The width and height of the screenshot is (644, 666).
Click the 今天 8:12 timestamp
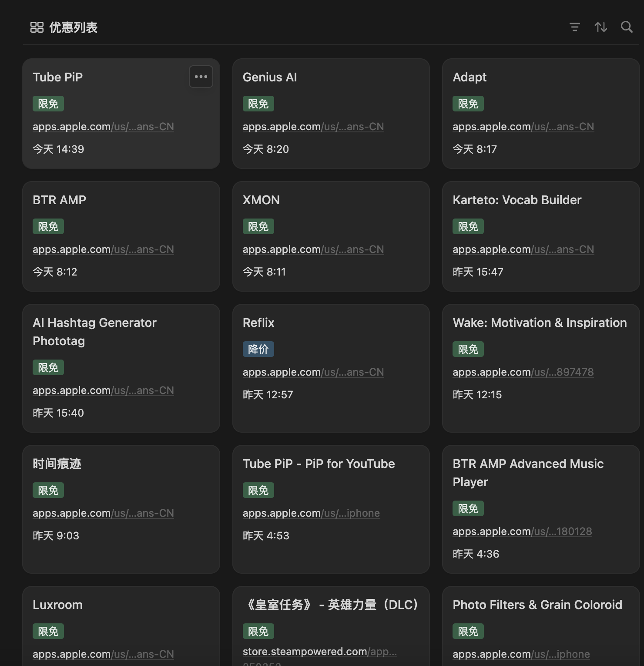coord(55,272)
